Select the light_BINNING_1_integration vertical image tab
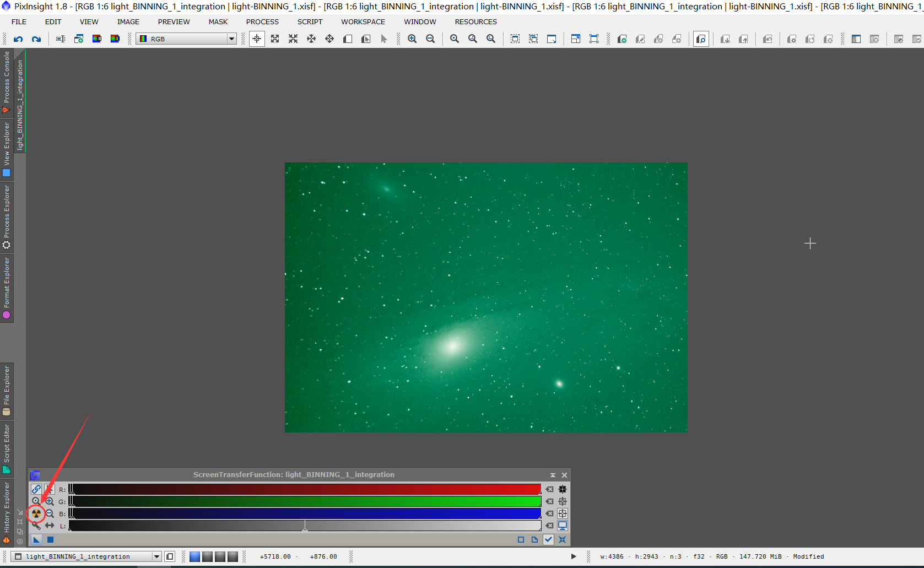The height and width of the screenshot is (568, 924). (x=20, y=101)
